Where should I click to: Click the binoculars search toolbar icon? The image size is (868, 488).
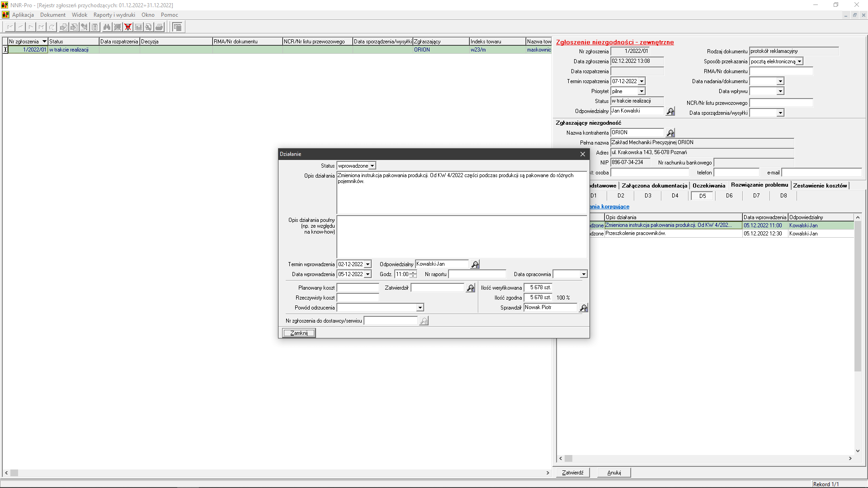pyautogui.click(x=107, y=27)
